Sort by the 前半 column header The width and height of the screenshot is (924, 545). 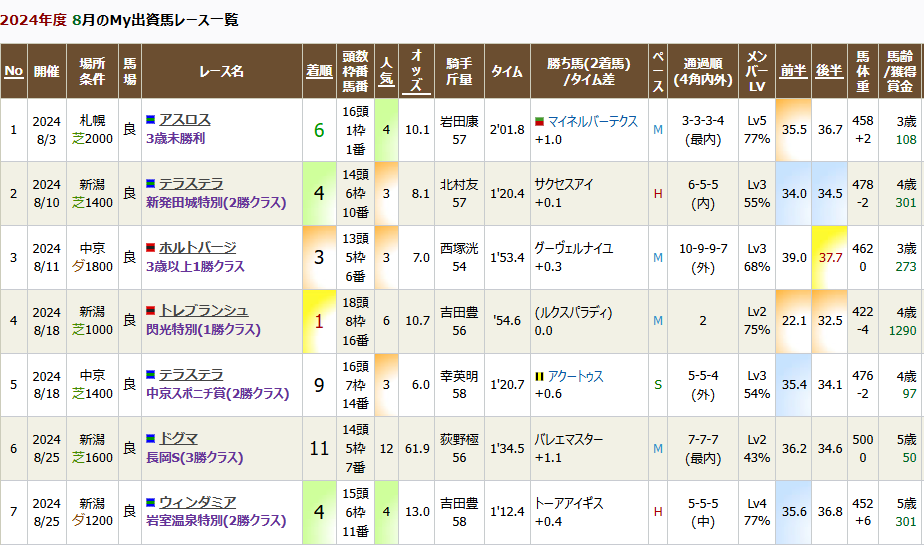(794, 71)
